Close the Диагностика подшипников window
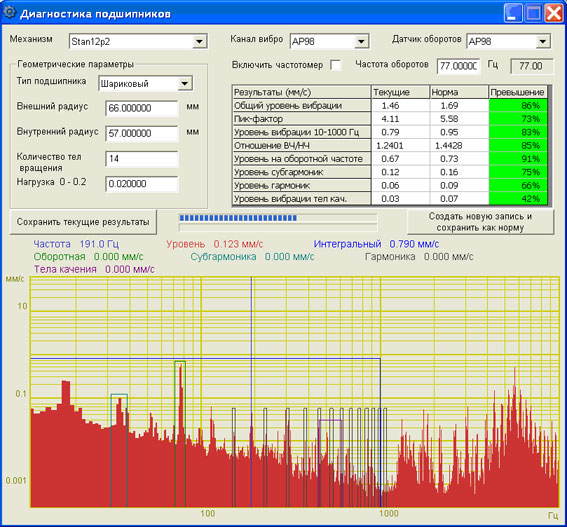This screenshot has height=527, width=567. pos(554,13)
